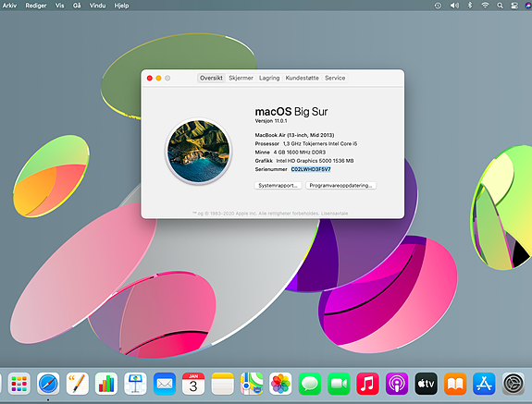The width and height of the screenshot is (532, 404).
Task: Open FaceTime from the dock
Action: coord(339,384)
